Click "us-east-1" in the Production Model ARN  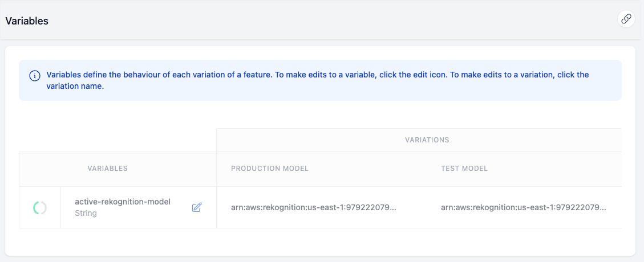[x=327, y=207]
